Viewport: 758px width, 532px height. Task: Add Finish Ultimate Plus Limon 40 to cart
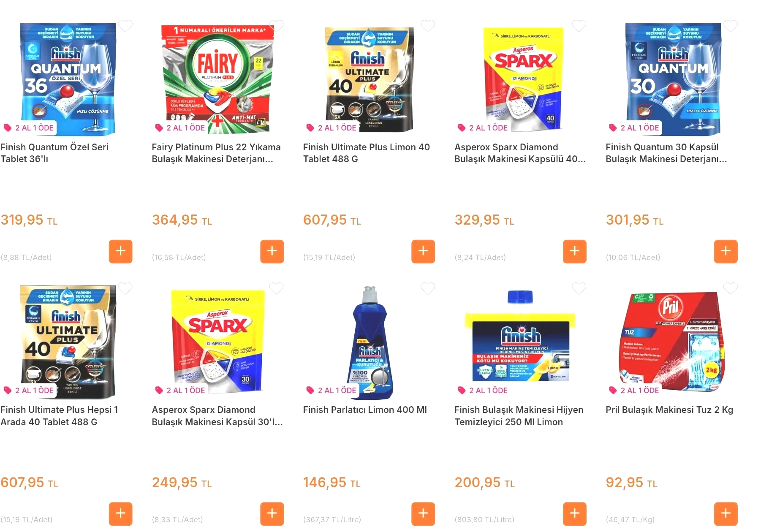pos(423,251)
